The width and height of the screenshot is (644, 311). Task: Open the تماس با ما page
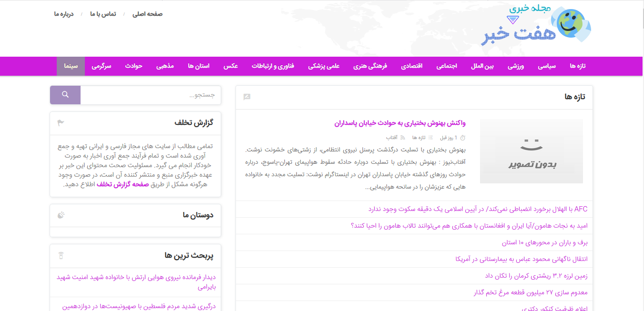click(x=103, y=14)
